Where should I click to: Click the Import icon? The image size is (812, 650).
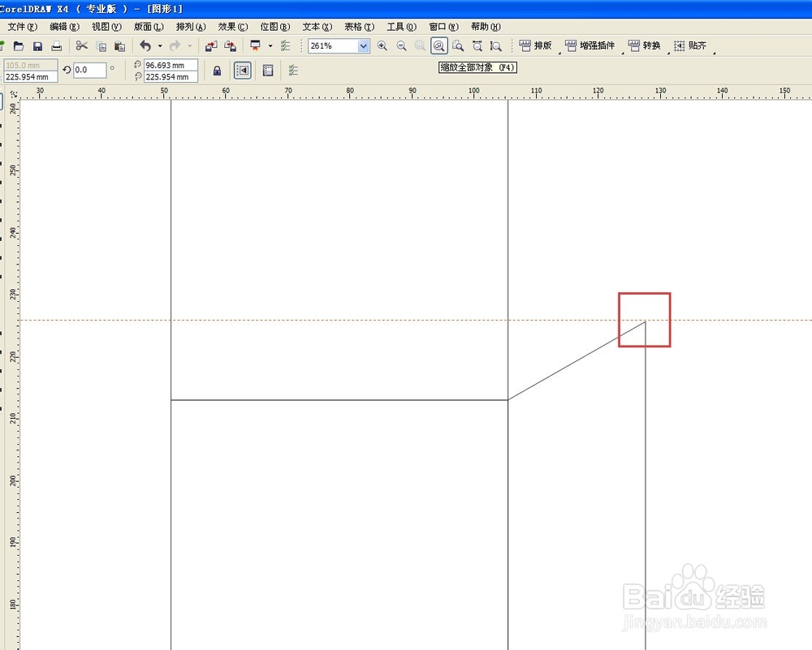(x=211, y=46)
